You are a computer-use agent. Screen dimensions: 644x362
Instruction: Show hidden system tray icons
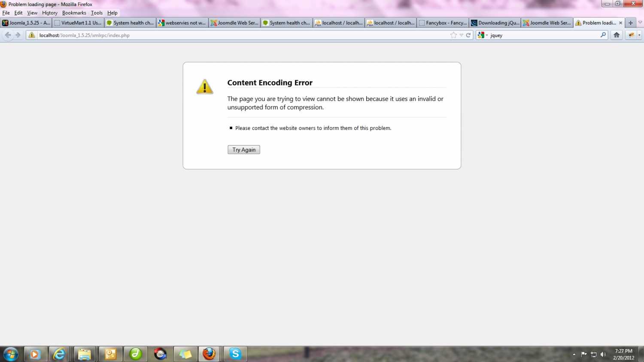[x=574, y=354]
